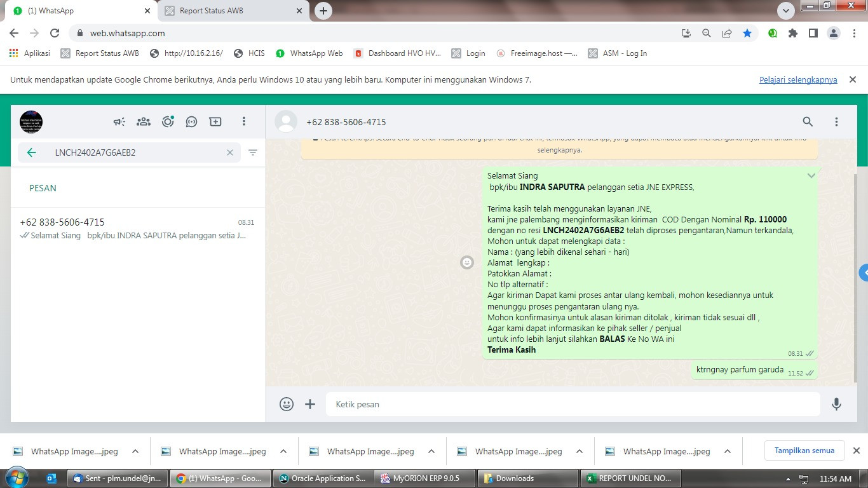The height and width of the screenshot is (488, 868).
Task: Expand second WhatsApp Image download options
Action: pyautogui.click(x=283, y=451)
